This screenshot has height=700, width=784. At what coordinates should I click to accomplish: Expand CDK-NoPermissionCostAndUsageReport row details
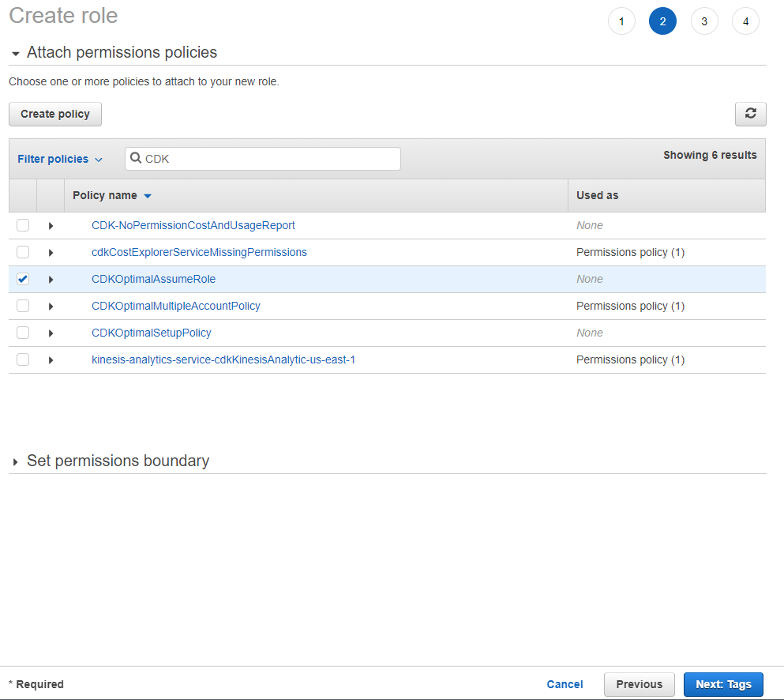pyautogui.click(x=51, y=226)
